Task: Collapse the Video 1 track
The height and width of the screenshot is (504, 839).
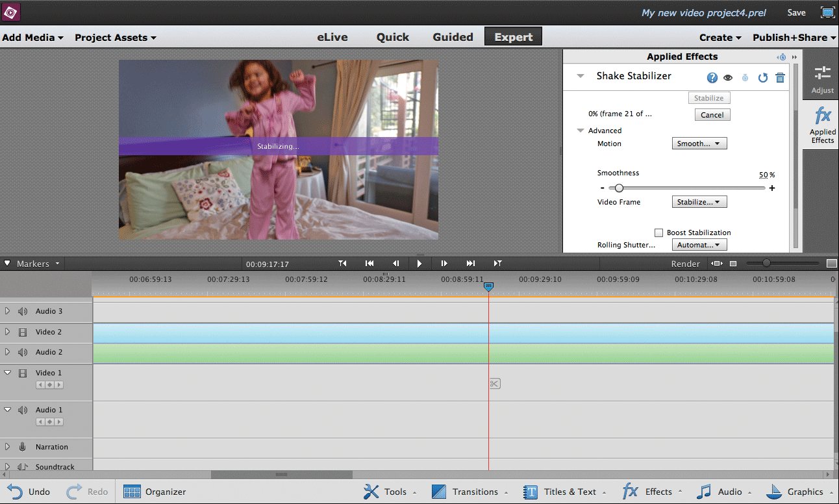Action: click(x=8, y=373)
